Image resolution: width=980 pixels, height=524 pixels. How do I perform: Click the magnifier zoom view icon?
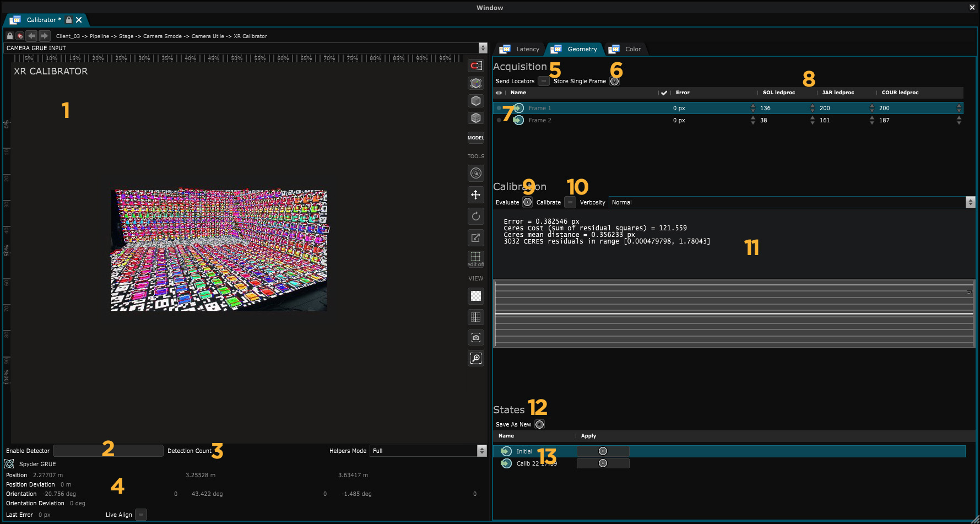click(476, 358)
